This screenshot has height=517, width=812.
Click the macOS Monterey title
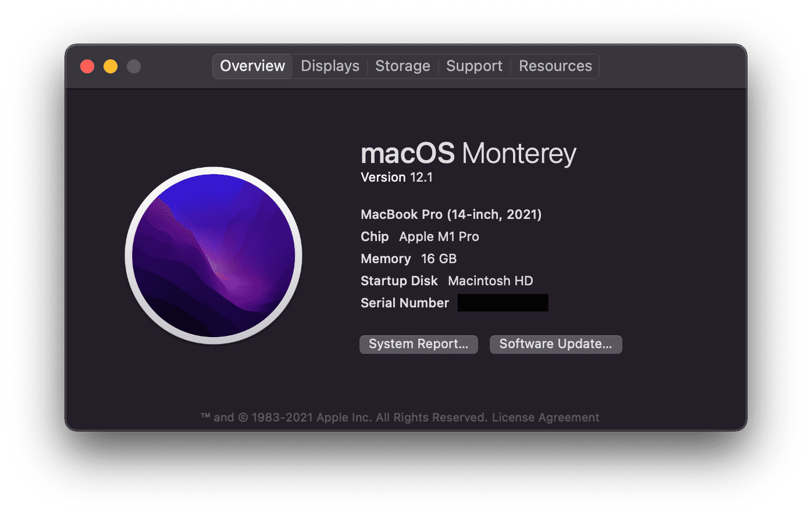[x=468, y=154]
